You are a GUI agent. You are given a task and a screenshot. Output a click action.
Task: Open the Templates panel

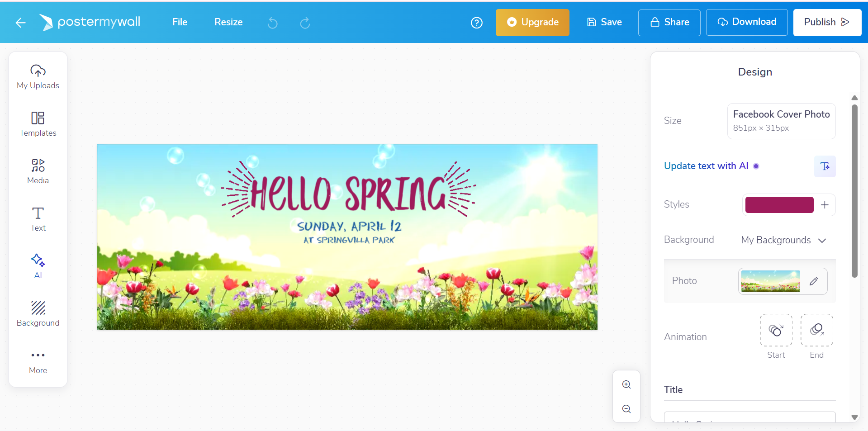[x=38, y=123]
